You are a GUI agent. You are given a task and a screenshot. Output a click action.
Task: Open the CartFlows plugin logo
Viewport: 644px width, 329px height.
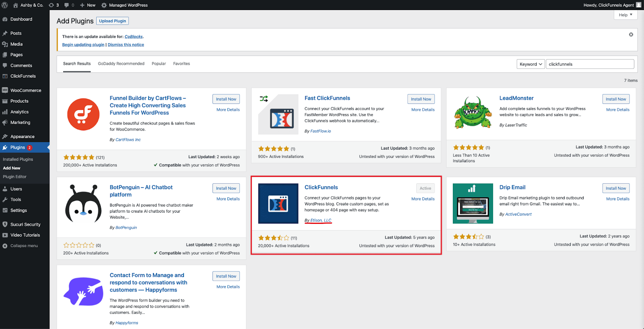83,114
